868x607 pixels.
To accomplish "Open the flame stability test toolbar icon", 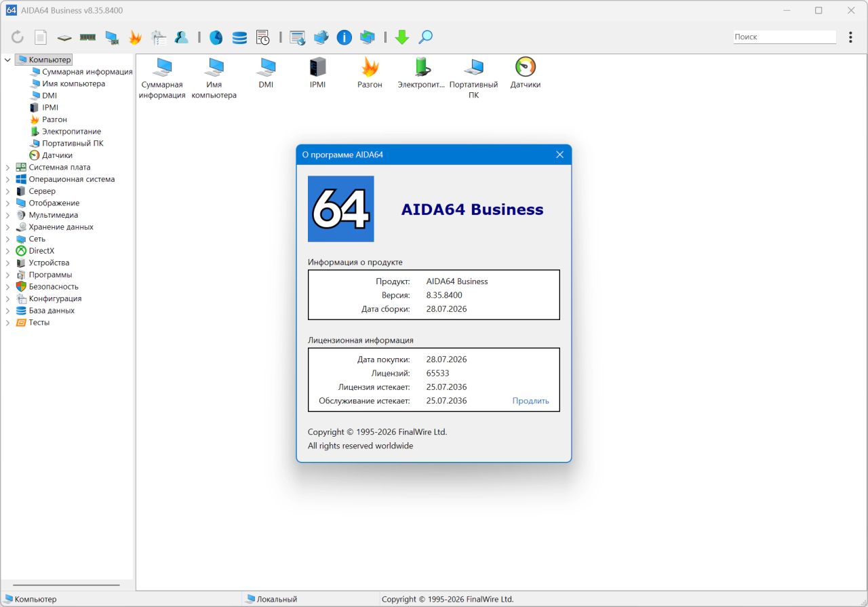I will [135, 37].
